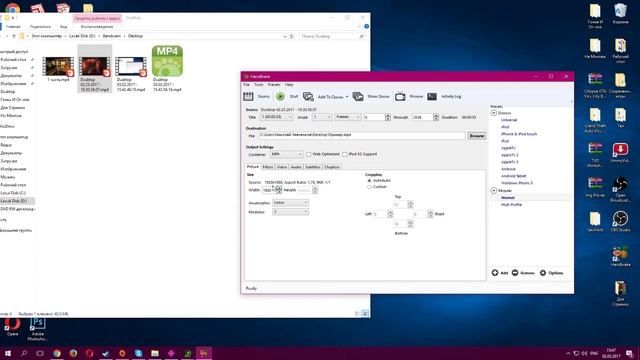Select the Universal preset
Screen dimensions: 640x360
(x=509, y=120)
